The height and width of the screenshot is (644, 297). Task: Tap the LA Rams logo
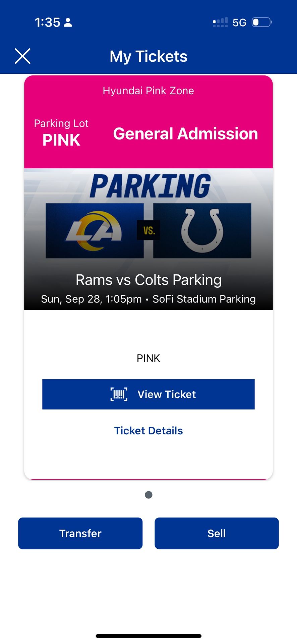pyautogui.click(x=95, y=230)
